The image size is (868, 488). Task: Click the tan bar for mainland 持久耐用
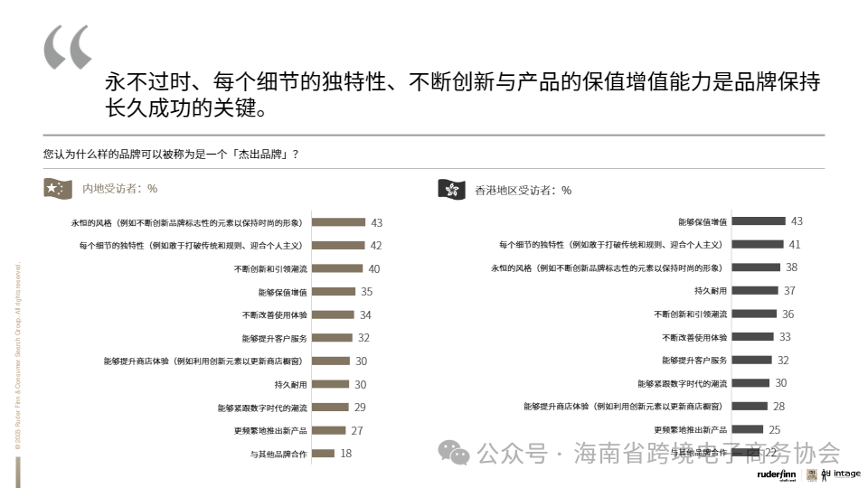[x=331, y=384]
